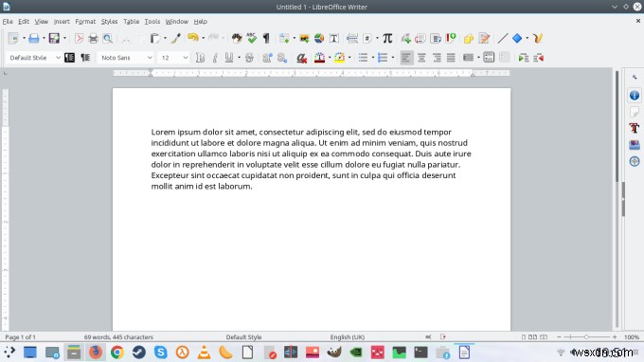
Task: Open the Styles menu
Action: coord(109,22)
